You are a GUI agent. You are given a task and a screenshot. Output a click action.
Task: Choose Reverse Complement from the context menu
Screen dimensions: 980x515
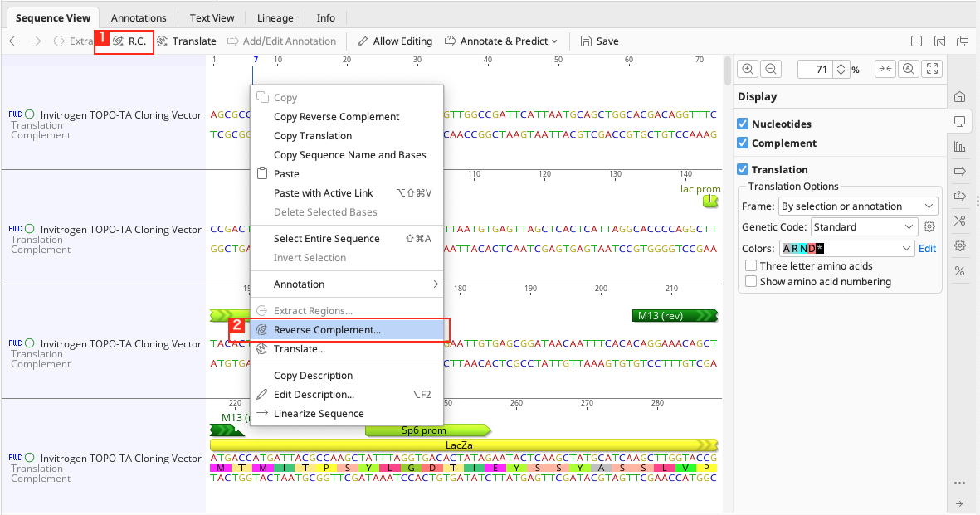pos(327,330)
